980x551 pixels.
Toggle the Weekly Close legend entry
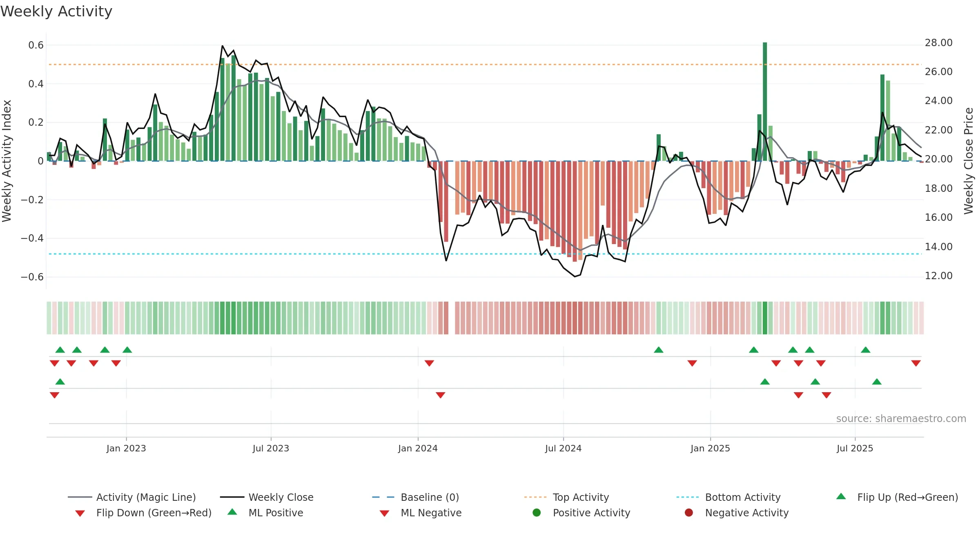click(267, 497)
